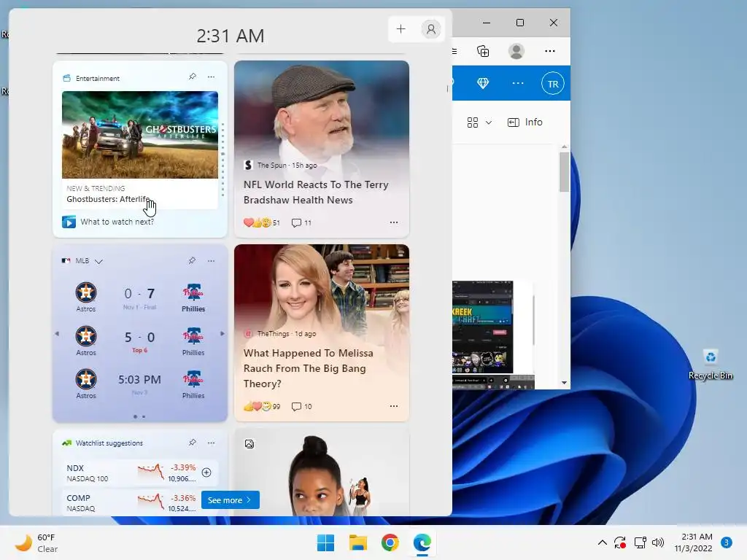
Task: Open the Info pane button
Action: [525, 122]
